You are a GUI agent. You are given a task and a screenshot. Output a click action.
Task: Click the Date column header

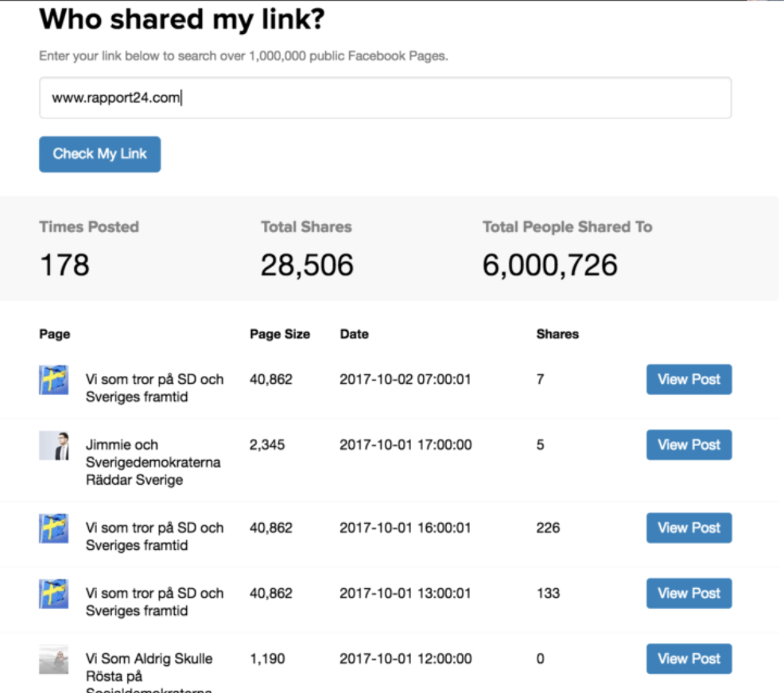click(x=355, y=334)
